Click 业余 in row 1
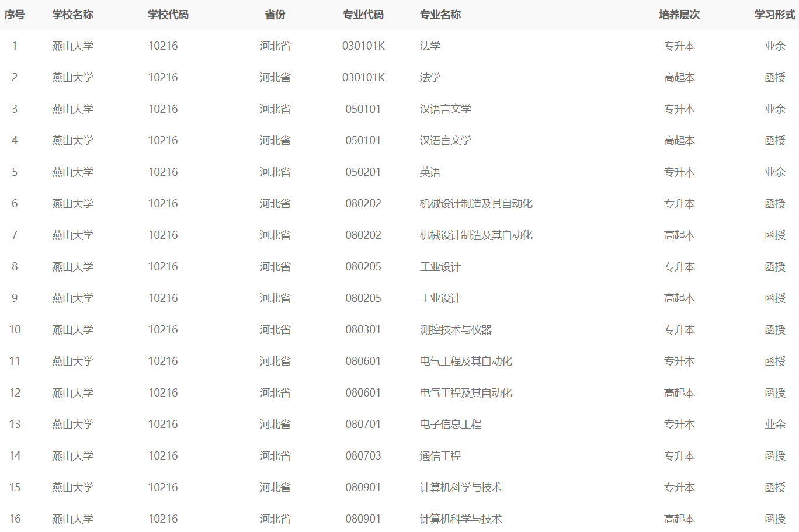The height and width of the screenshot is (532, 799). 775,46
